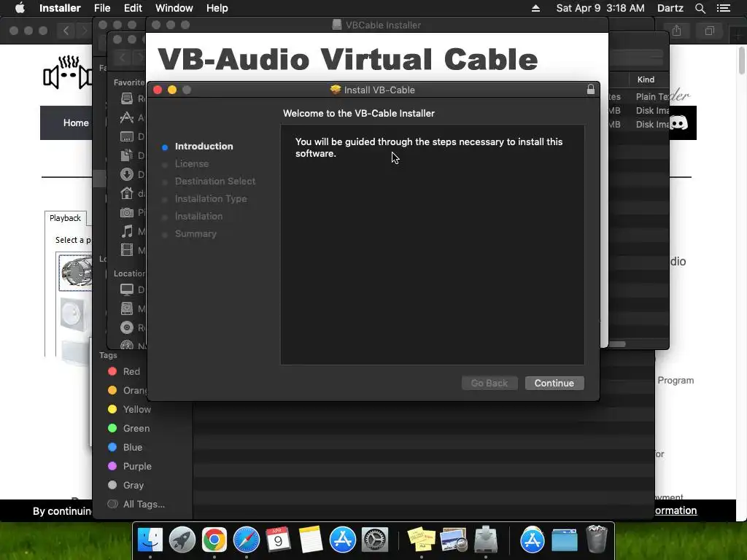Click the vertical scrollbar of the browser window

click(742, 61)
